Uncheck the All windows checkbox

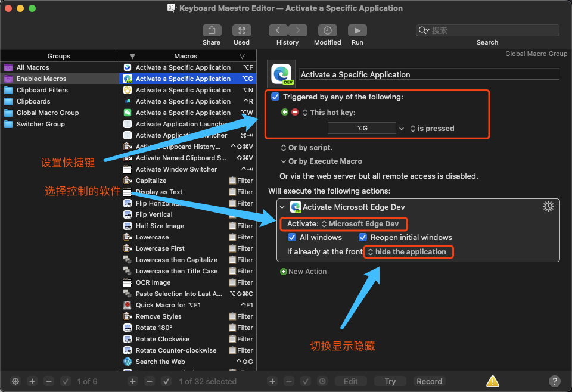point(292,237)
